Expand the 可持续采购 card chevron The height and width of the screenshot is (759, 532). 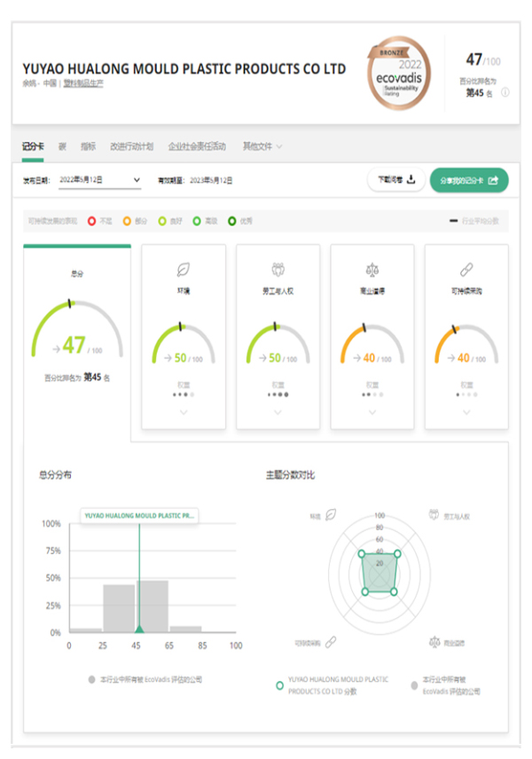(466, 412)
